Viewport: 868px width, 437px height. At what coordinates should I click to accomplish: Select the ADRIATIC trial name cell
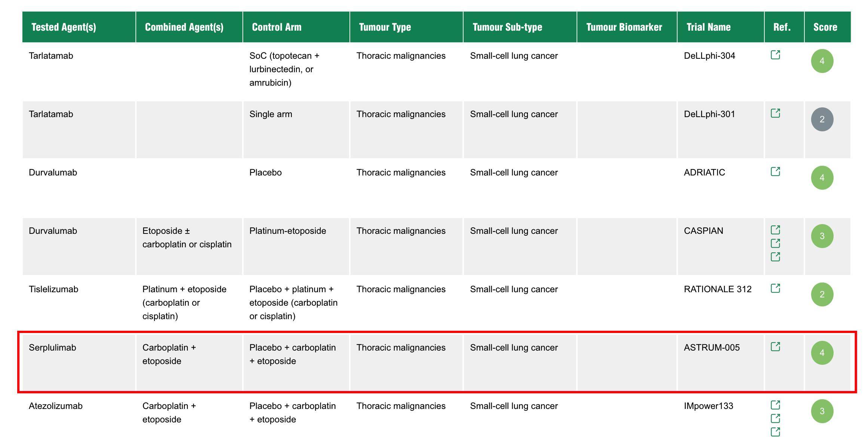[x=704, y=172]
